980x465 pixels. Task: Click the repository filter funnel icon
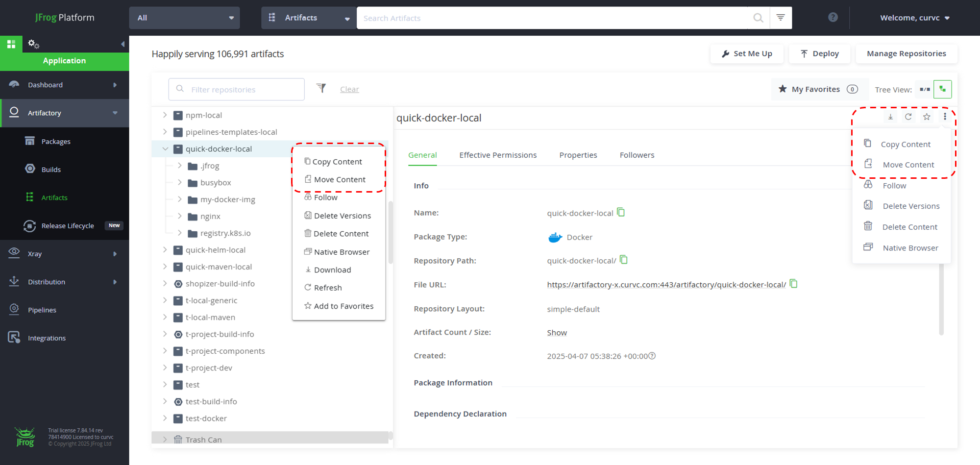321,88
